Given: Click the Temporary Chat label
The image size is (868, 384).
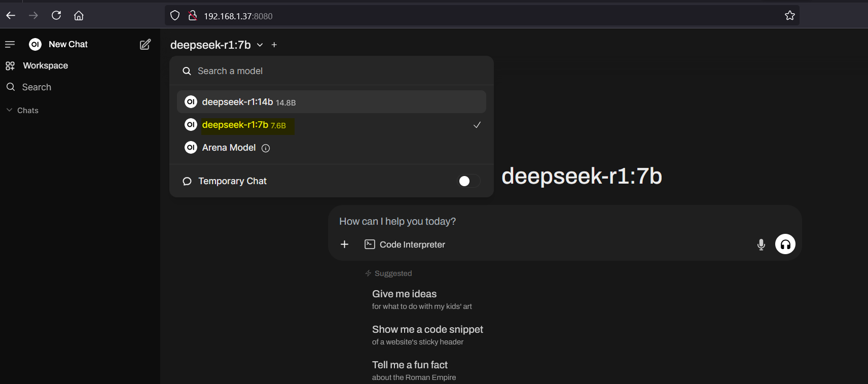Looking at the screenshot, I should (x=232, y=181).
